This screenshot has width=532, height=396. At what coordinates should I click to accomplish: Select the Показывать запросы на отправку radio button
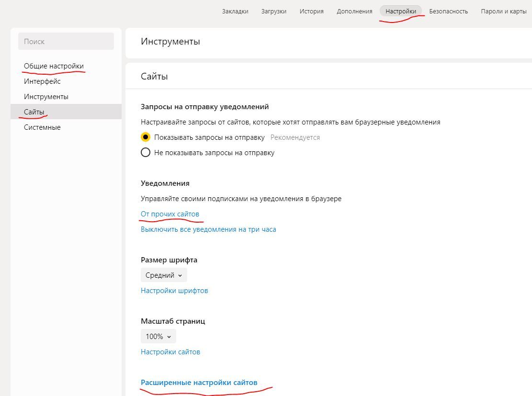(146, 137)
